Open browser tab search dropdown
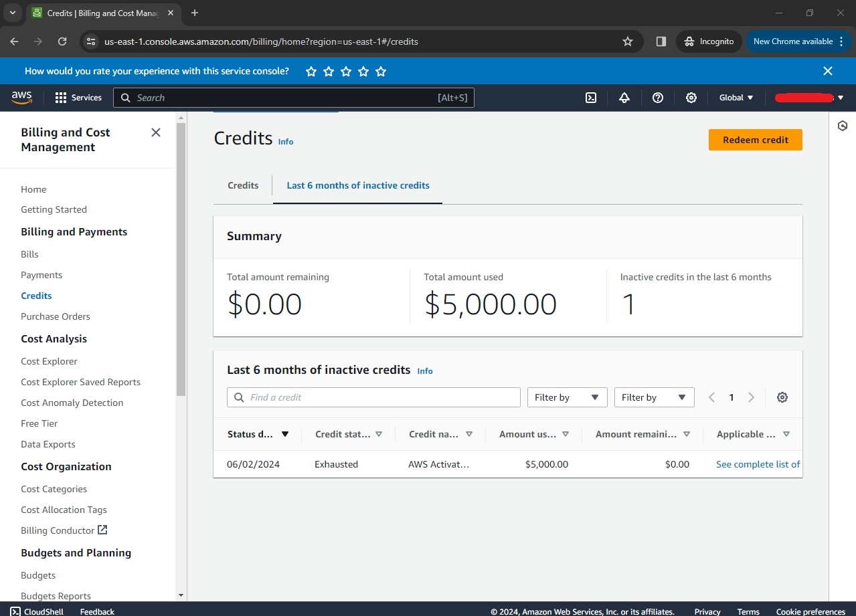The image size is (856, 616). tap(12, 13)
